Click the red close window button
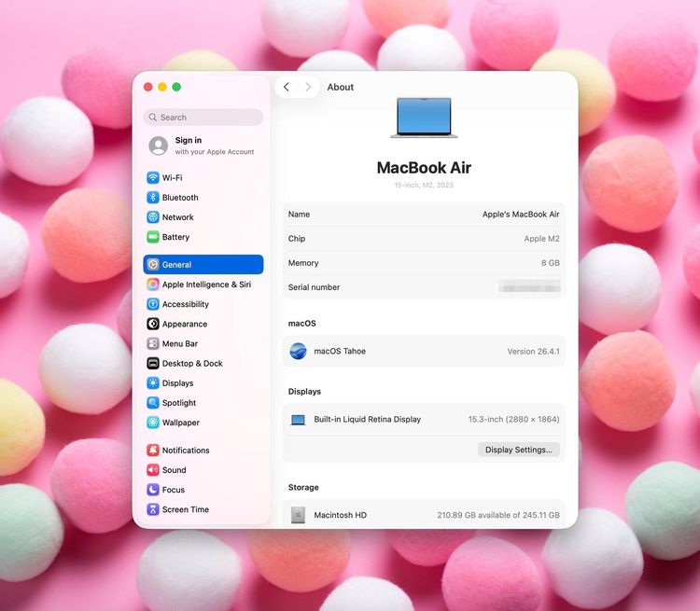 tap(148, 87)
